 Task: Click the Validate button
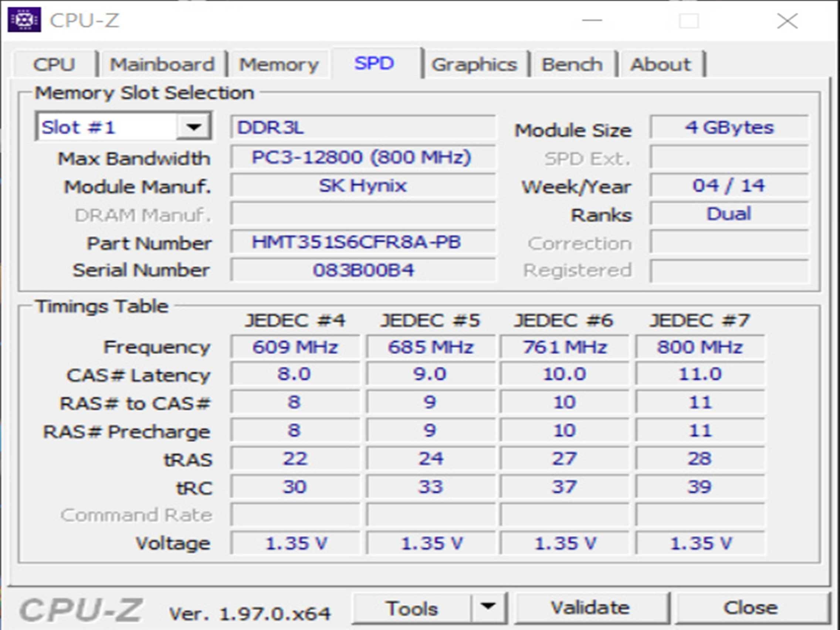(590, 607)
